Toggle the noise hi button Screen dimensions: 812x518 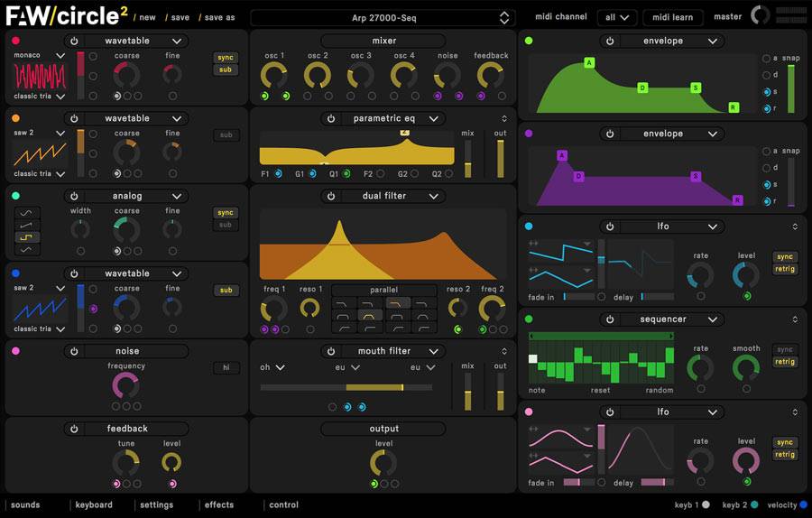226,367
